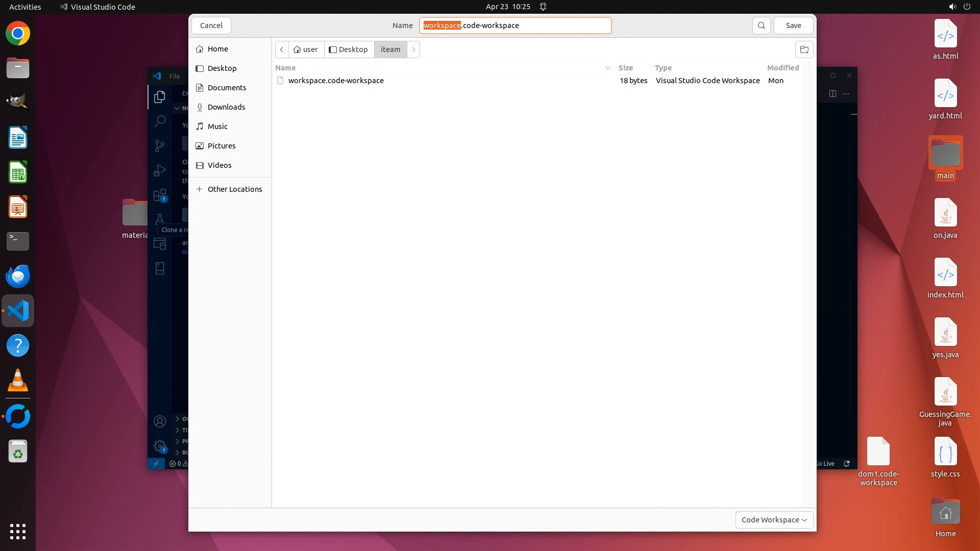Click the back chevron in path bar
This screenshot has width=980, height=551.
282,49
